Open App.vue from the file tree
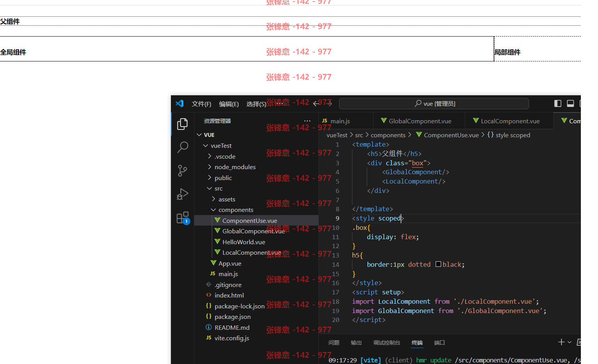 (230, 263)
